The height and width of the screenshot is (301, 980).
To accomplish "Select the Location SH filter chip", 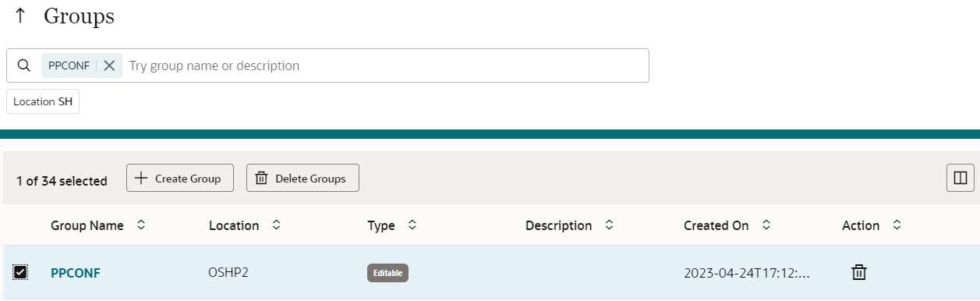I will pyautogui.click(x=43, y=101).
